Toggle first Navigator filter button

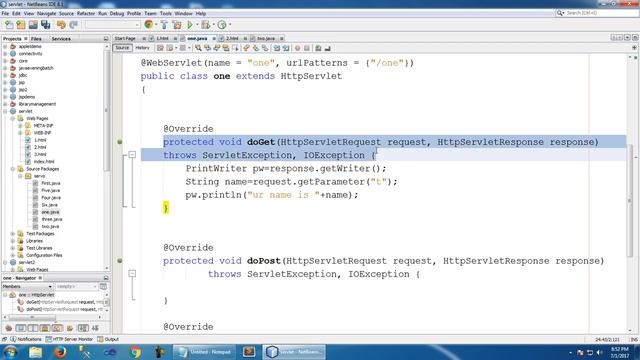(9, 328)
